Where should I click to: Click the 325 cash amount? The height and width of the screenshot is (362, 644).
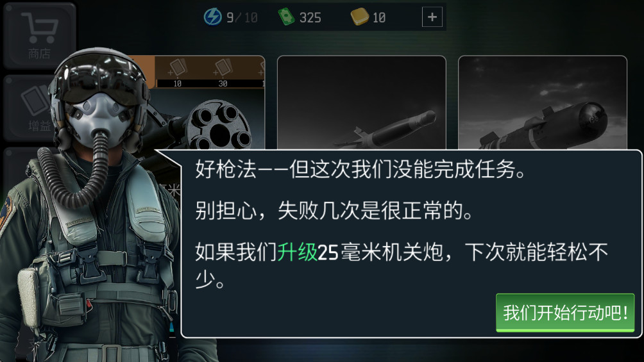(310, 18)
